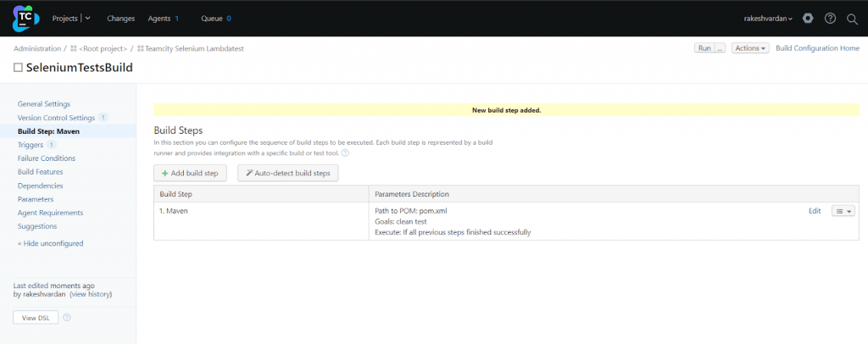The image size is (868, 344).
Task: Open Maven step options dropdown menu
Action: pyautogui.click(x=843, y=211)
